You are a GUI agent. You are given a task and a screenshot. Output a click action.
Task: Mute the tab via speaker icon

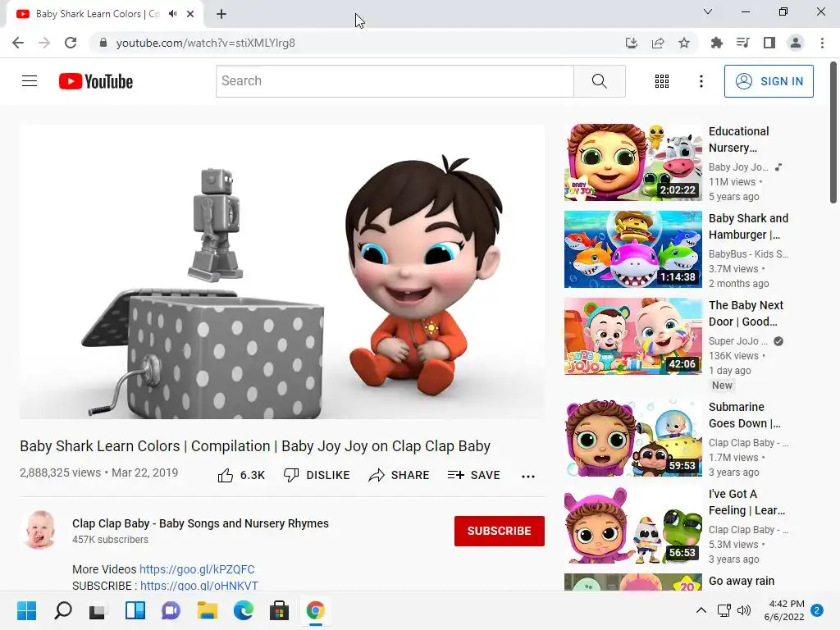coord(172,14)
